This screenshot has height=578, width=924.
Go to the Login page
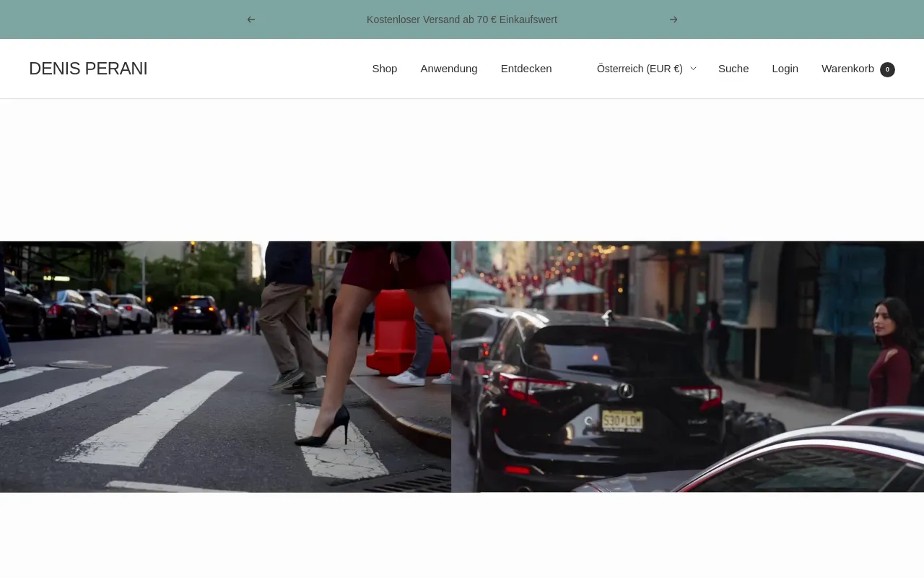pos(785,69)
